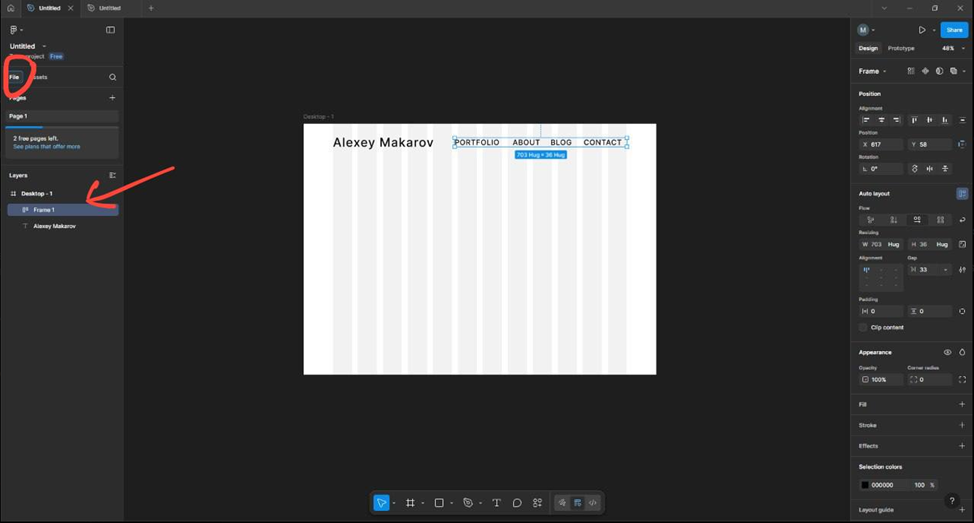Switch to the Prototype tab
This screenshot has height=523, width=974.
point(901,48)
